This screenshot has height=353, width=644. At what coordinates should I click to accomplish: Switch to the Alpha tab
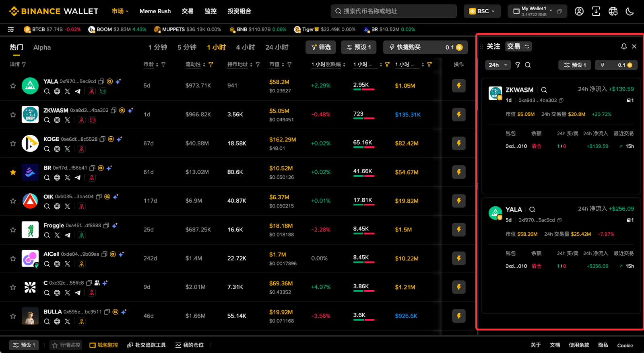tap(42, 47)
